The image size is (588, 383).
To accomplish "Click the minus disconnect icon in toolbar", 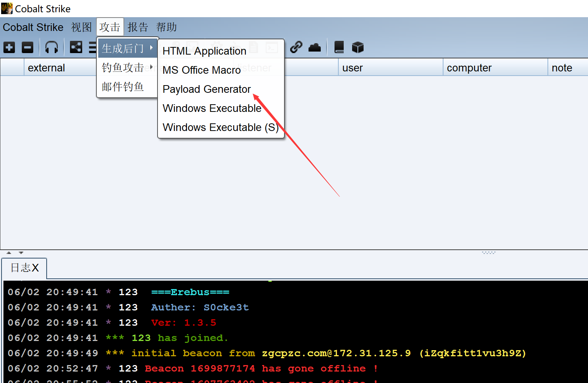I will pos(28,48).
